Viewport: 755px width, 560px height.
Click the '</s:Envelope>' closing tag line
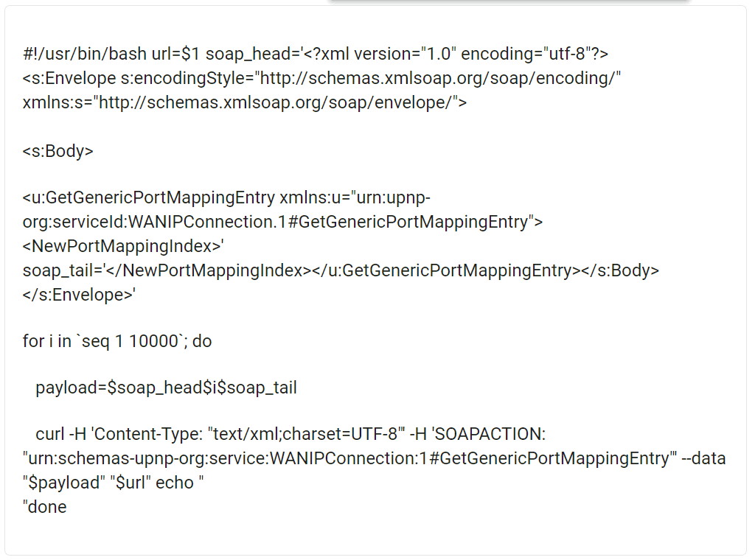79,295
